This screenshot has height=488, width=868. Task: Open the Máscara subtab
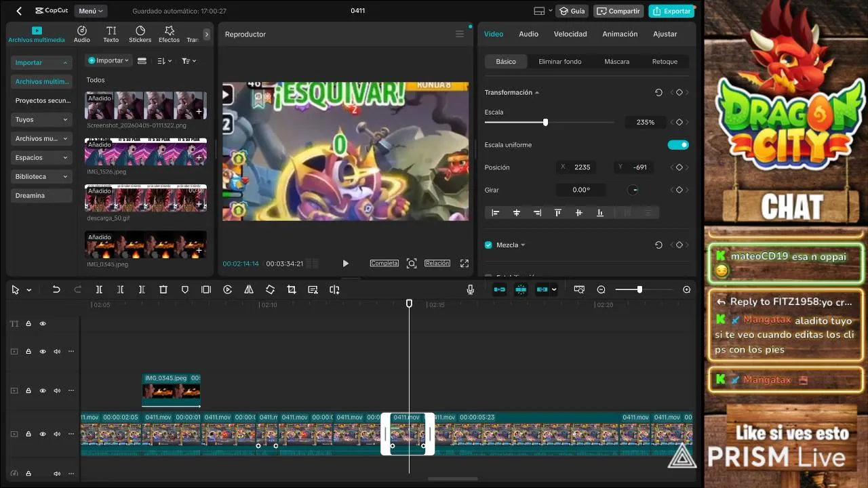tap(616, 61)
